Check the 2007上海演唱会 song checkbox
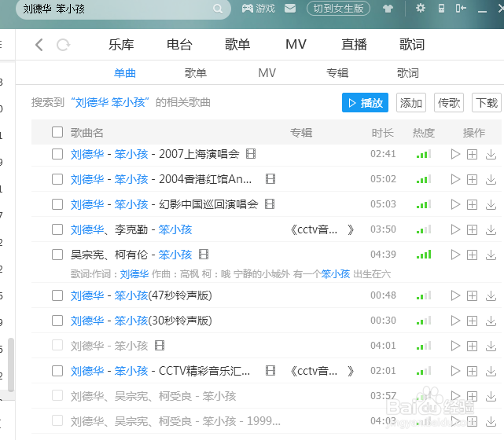The image size is (504, 440). (57, 154)
